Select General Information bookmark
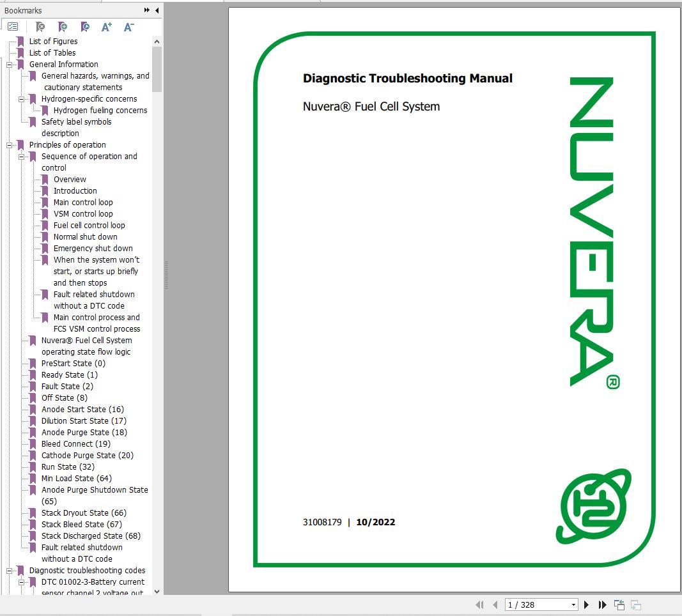 pyautogui.click(x=63, y=65)
